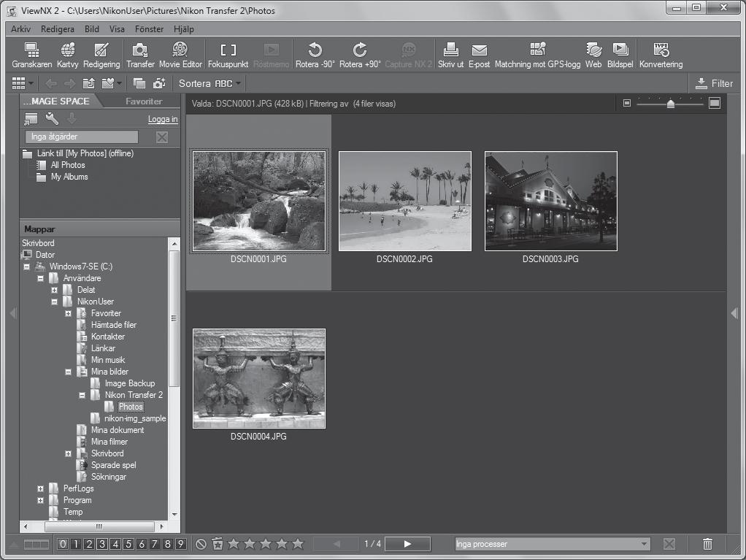
Task: Open the Redigera menu
Action: click(x=58, y=29)
